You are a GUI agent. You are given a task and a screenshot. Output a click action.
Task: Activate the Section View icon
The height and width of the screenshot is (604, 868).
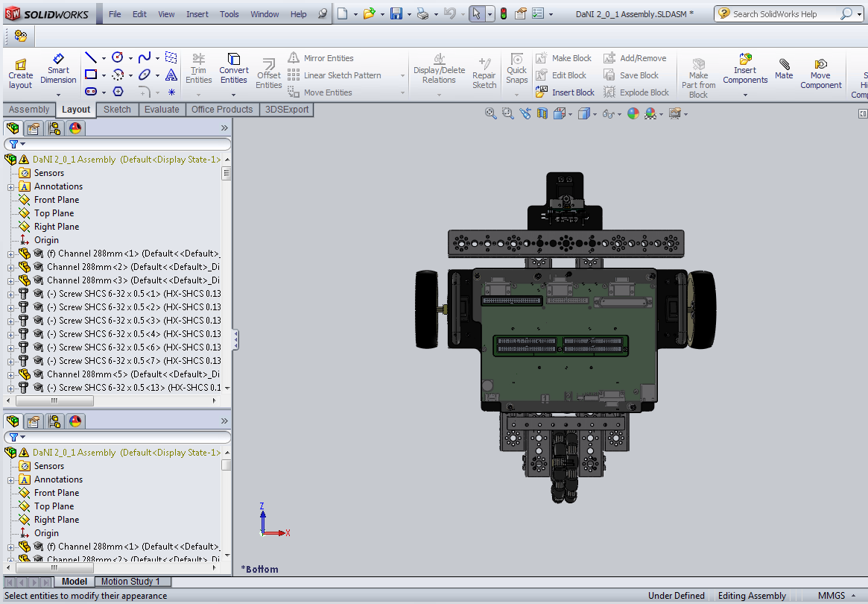(x=542, y=113)
